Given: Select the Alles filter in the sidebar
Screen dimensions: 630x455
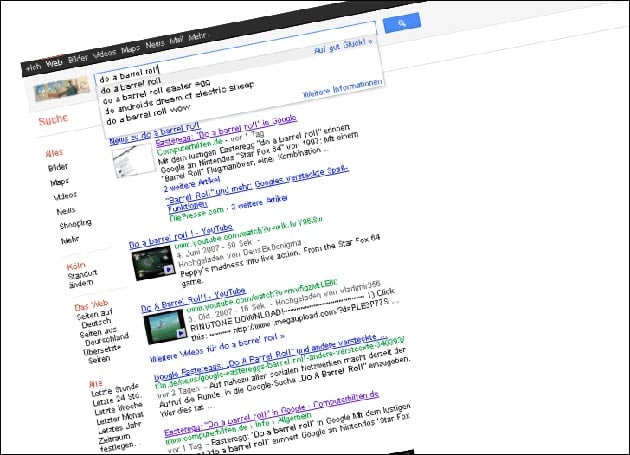Looking at the screenshot, I should click(x=54, y=153).
